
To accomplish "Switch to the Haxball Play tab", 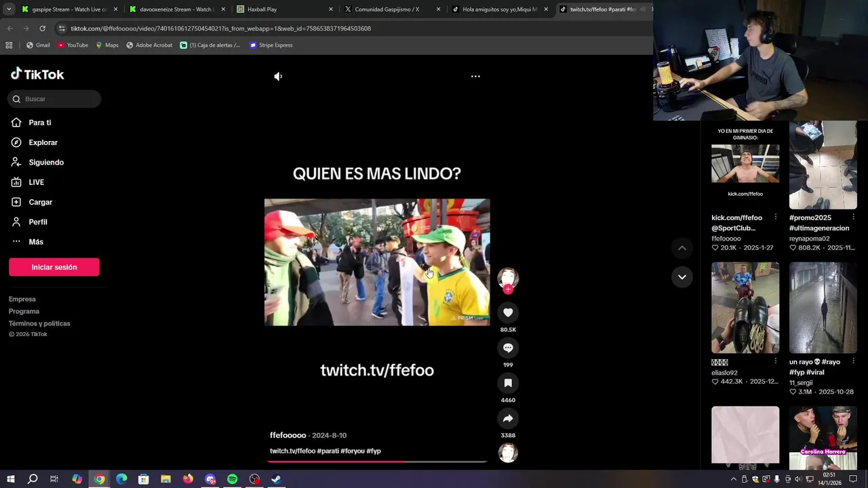I will pyautogui.click(x=284, y=9).
